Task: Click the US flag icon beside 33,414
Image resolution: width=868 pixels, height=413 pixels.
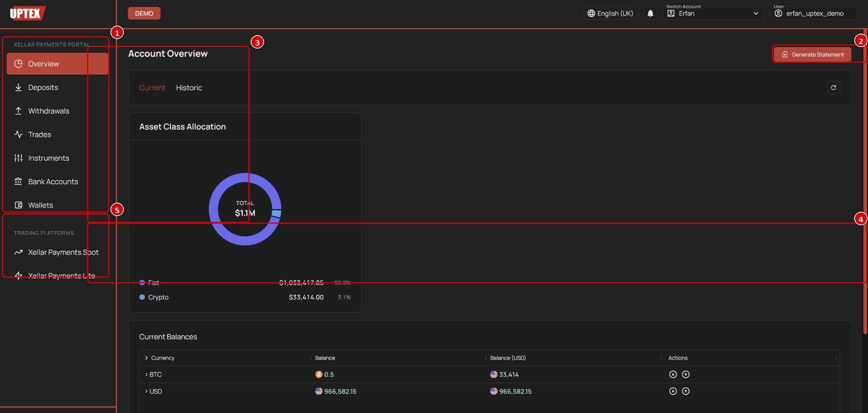Action: [x=494, y=374]
